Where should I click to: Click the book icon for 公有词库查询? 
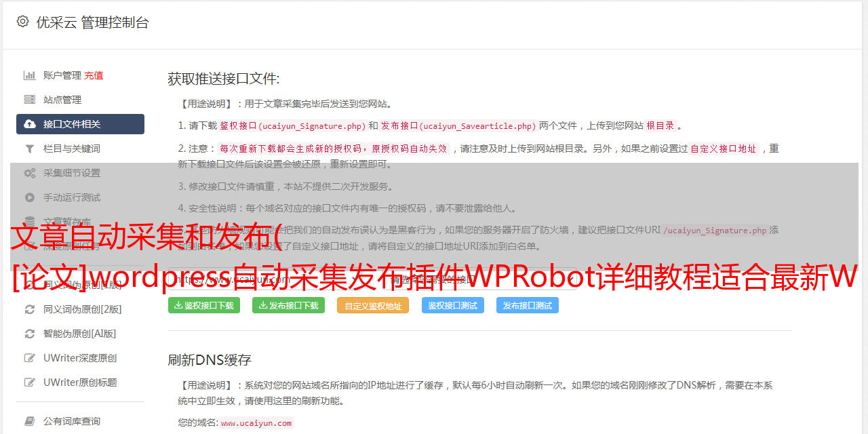click(30, 421)
